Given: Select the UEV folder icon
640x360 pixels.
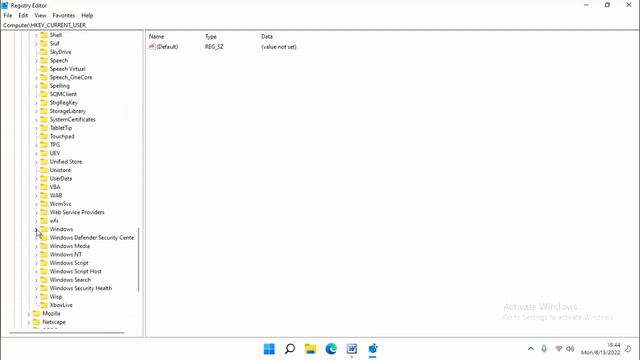Looking at the screenshot, I should click(x=44, y=153).
